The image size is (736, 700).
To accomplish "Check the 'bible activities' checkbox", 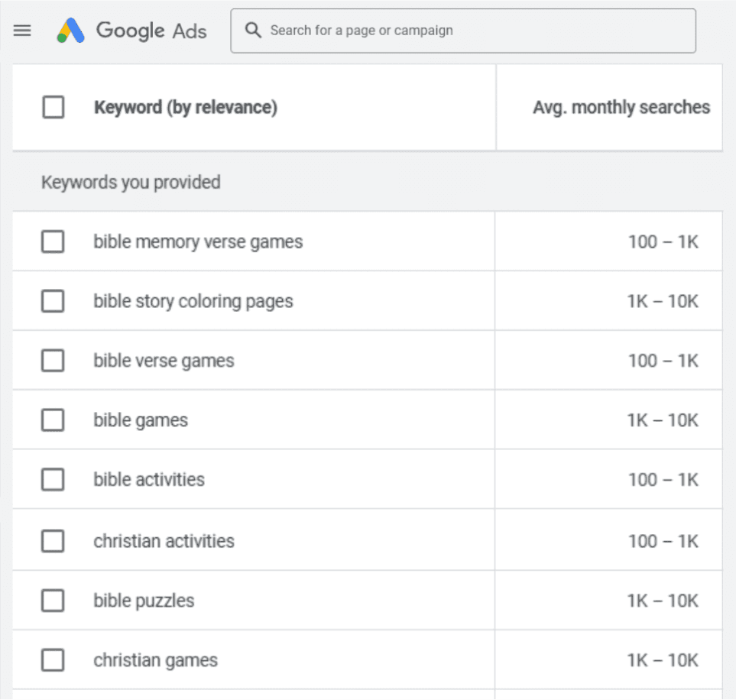I will (53, 479).
